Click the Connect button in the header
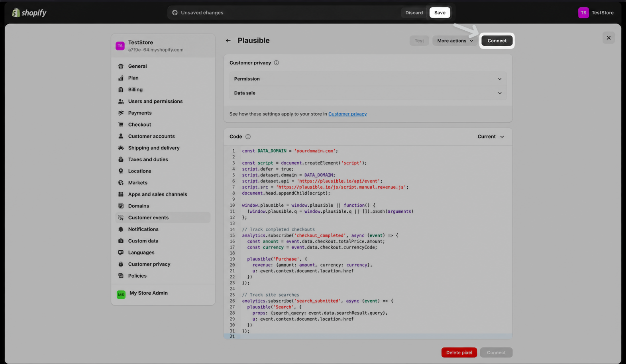This screenshot has width=626, height=364. tap(497, 41)
